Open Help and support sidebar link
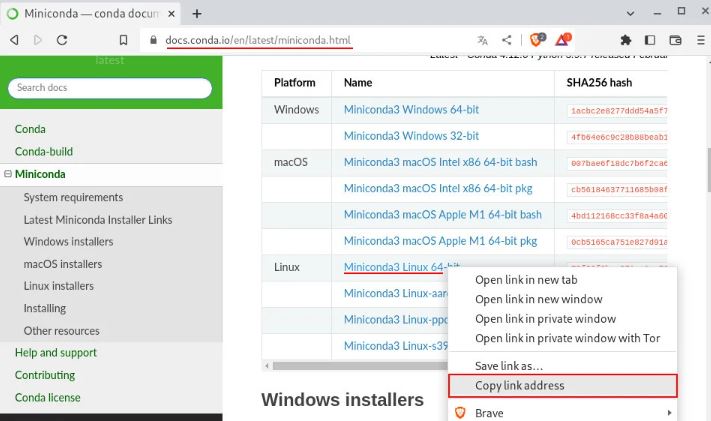The height and width of the screenshot is (421, 711). click(56, 352)
